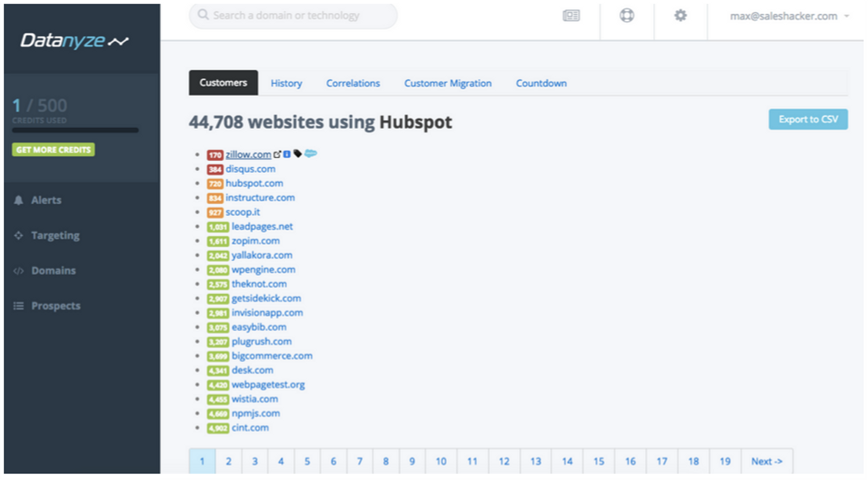Open the Customer Migration tab
This screenshot has width=868, height=480.
click(x=448, y=83)
